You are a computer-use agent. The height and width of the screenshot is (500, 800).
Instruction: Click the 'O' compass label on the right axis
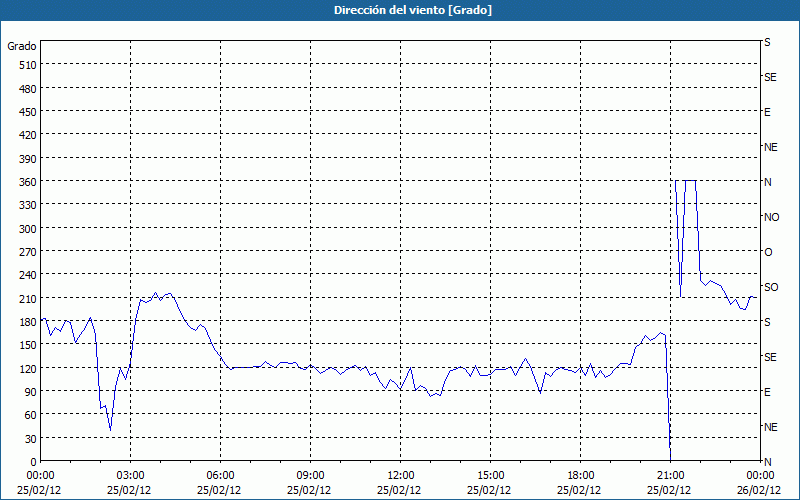tap(768, 252)
